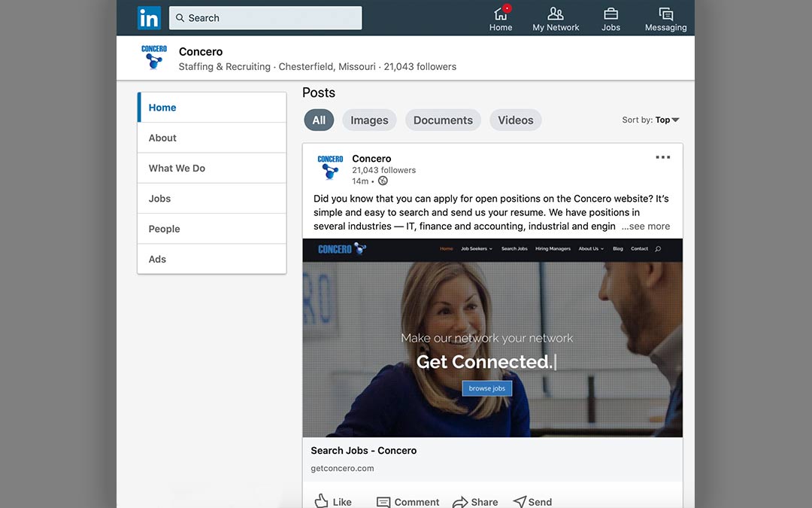Open Search Jobs - Concero link title
Screen dimensions: 812x508
tap(364, 451)
